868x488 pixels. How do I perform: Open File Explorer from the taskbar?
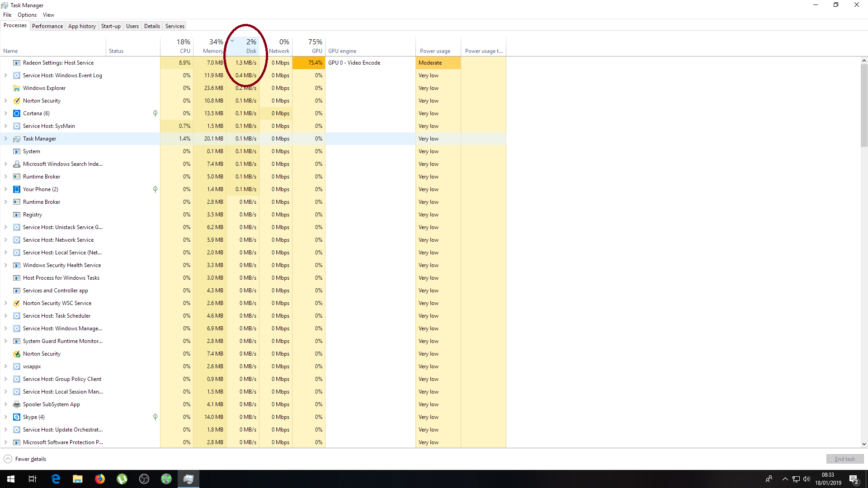[78, 479]
